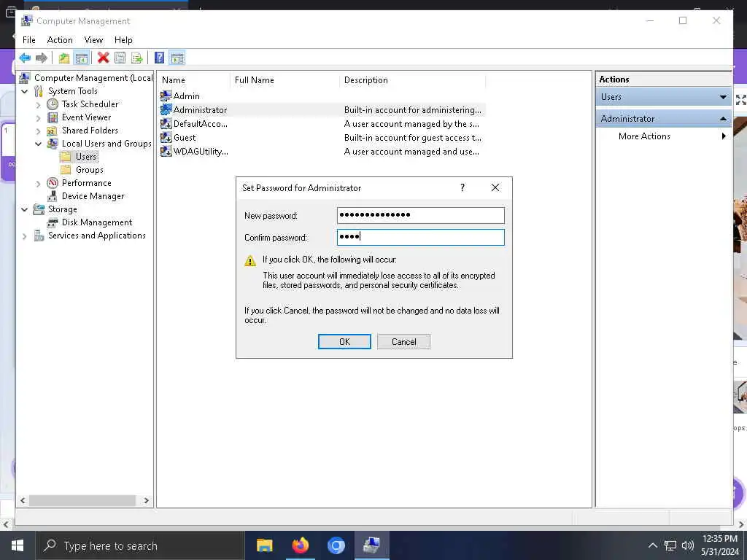Open the Action menu
This screenshot has width=747, height=560.
pos(60,40)
